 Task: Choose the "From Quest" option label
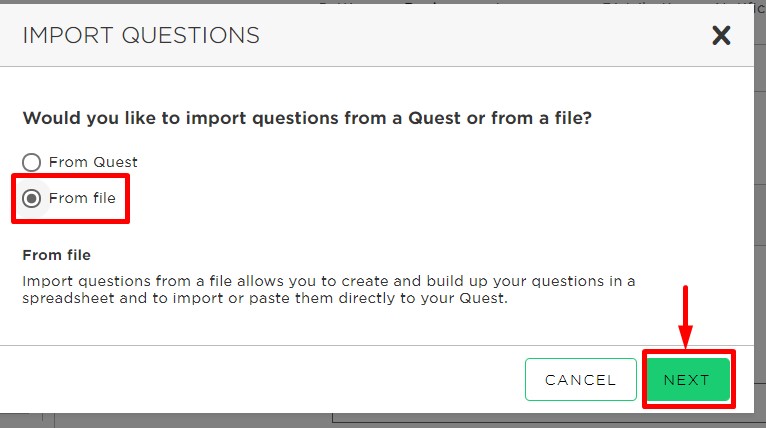point(93,162)
